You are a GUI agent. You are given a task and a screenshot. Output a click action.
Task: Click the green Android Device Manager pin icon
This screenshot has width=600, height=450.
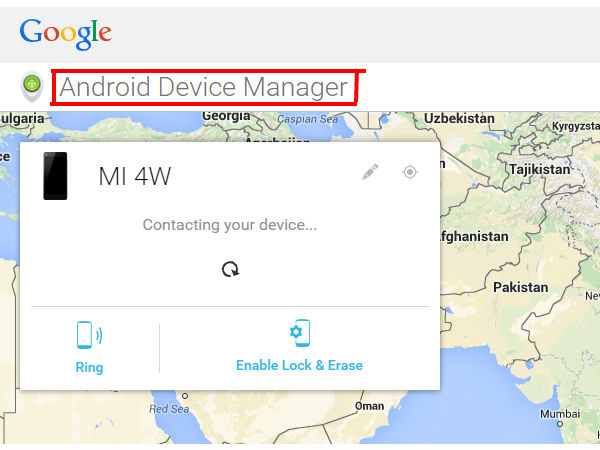(32, 86)
